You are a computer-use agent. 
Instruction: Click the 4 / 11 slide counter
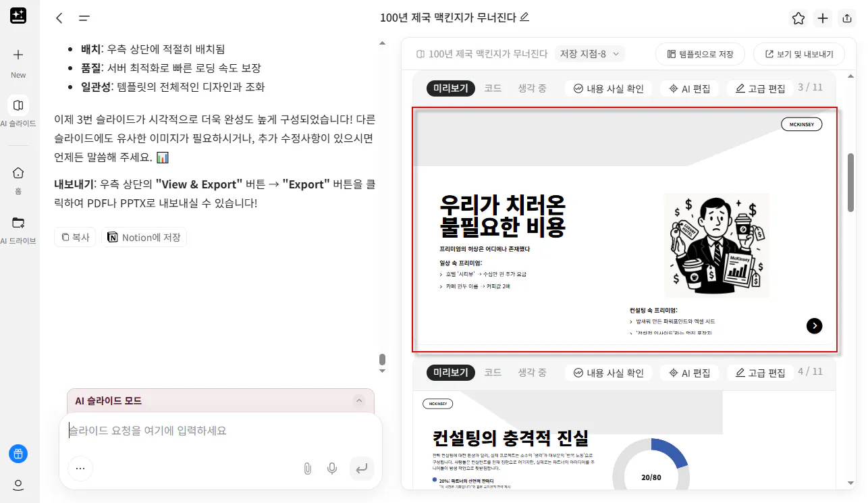810,371
